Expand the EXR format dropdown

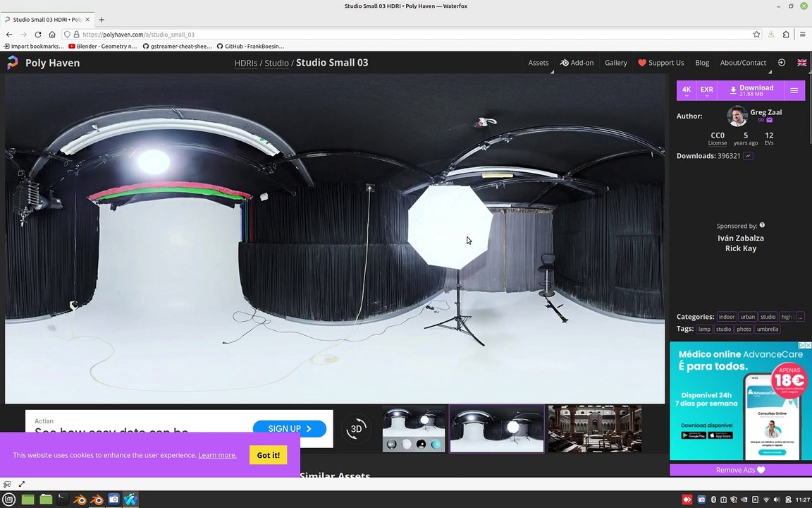tap(707, 91)
